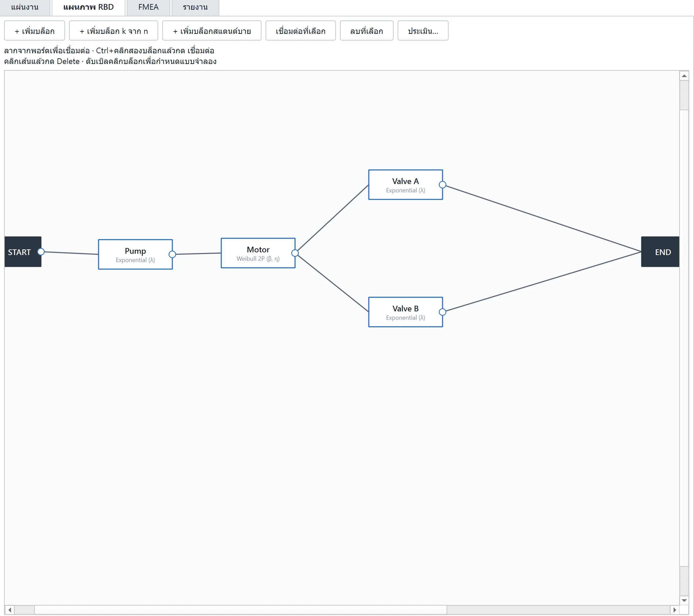Switch to the แผ่นงาน tab
The width and height of the screenshot is (694, 616).
tap(25, 7)
